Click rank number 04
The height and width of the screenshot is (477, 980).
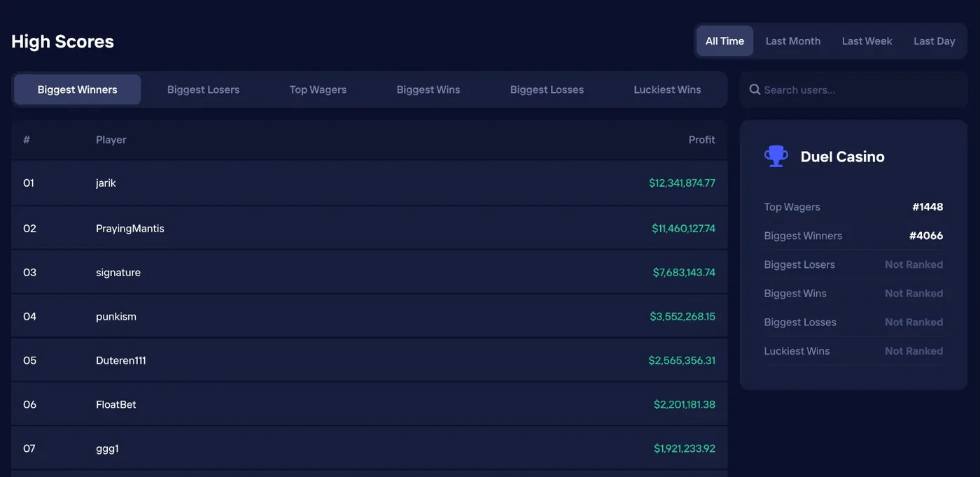(29, 317)
